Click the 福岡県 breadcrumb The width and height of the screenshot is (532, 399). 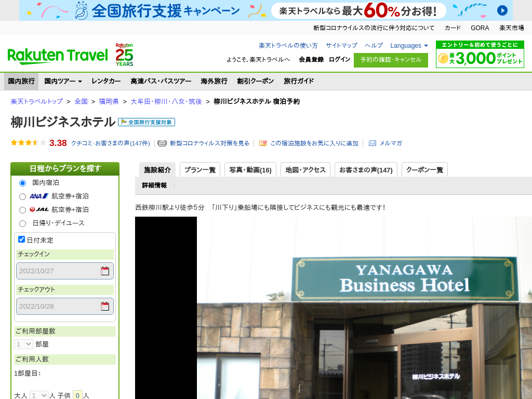tap(109, 101)
